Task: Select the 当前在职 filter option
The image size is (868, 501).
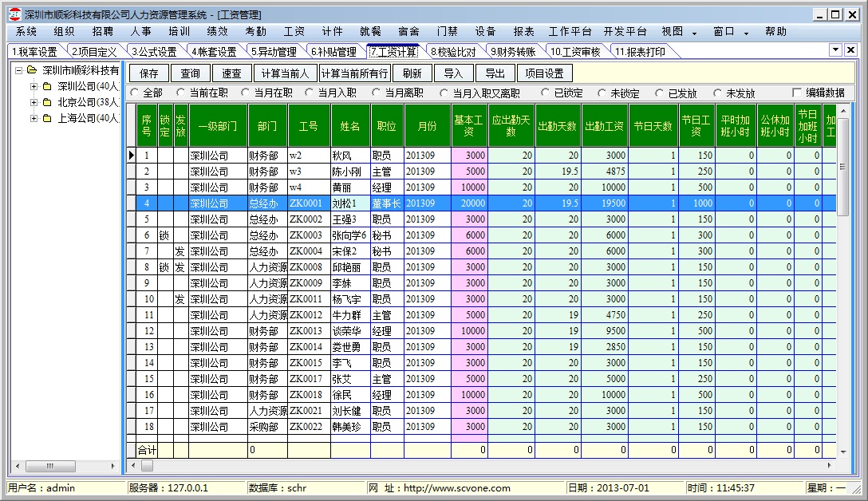Action: [x=180, y=93]
